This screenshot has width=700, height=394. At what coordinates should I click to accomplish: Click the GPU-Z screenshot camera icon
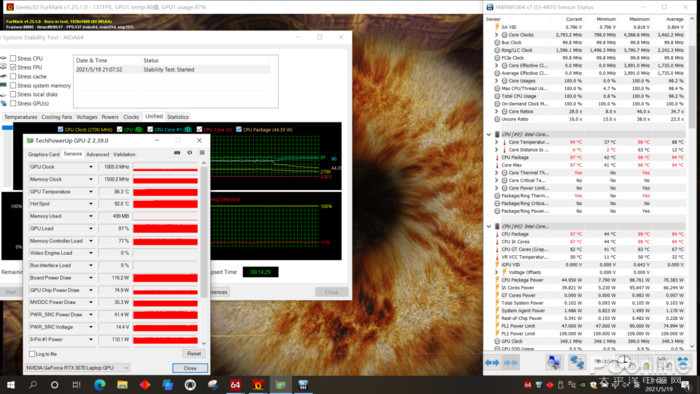click(177, 153)
